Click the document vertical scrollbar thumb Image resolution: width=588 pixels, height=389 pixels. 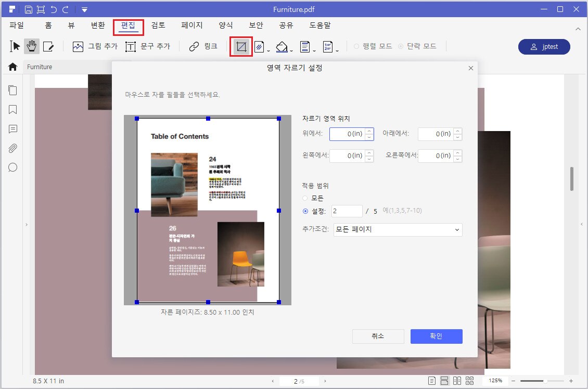click(571, 179)
